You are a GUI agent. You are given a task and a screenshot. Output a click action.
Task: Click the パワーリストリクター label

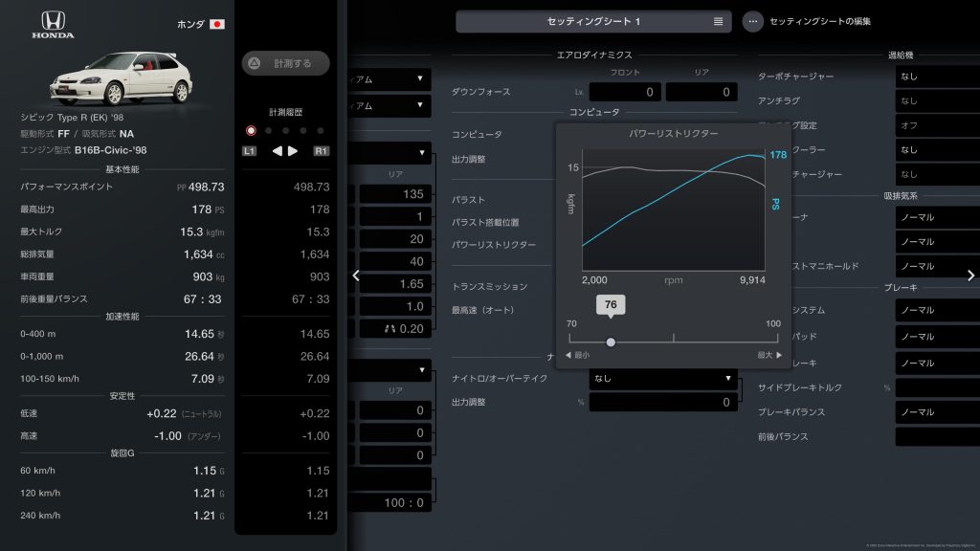coord(494,245)
